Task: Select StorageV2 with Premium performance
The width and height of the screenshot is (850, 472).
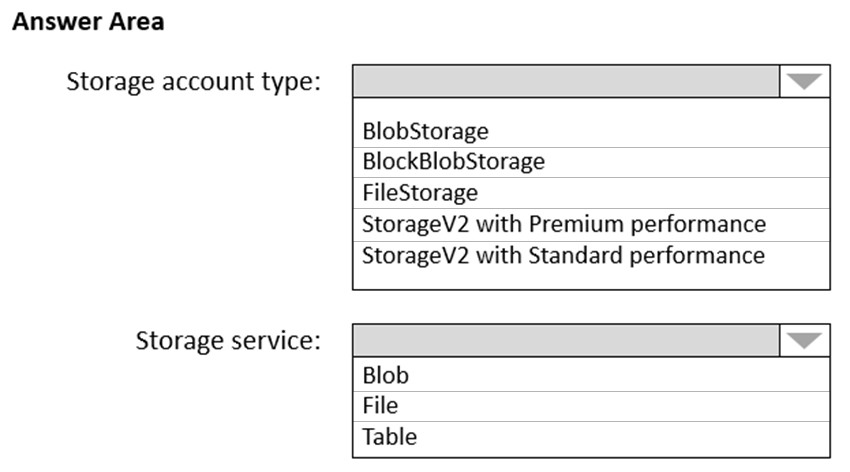Action: (591, 224)
